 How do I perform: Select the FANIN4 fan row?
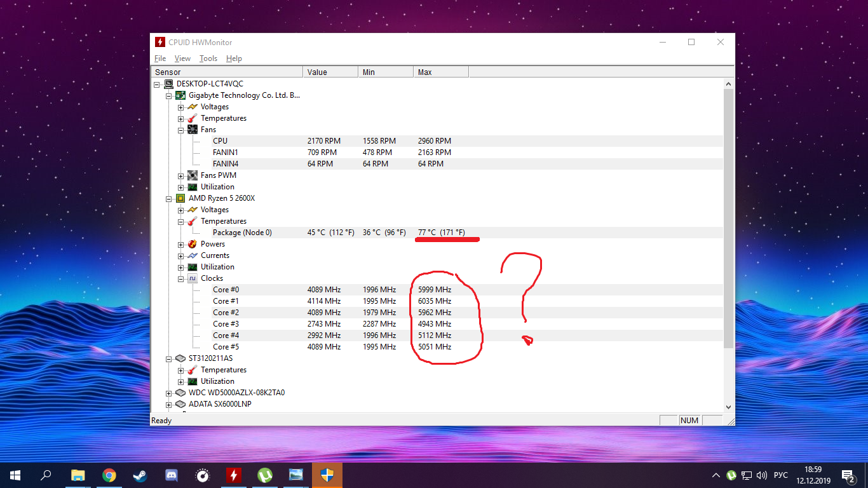467,164
